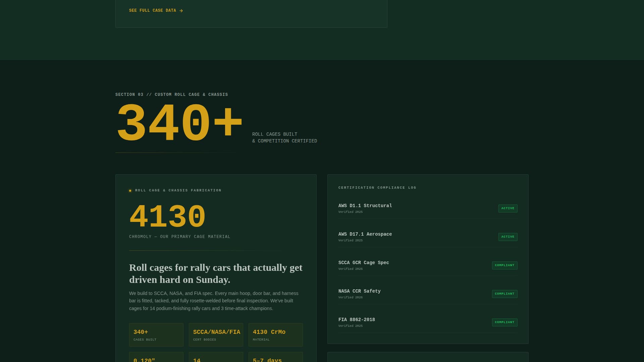
Task: Click the ACTIVE badge beside AWS D17.1 Aerospace
Action: pos(508,237)
